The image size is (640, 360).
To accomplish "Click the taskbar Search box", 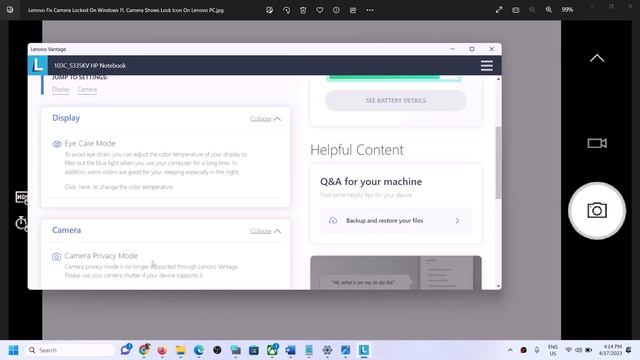I will [x=70, y=350].
